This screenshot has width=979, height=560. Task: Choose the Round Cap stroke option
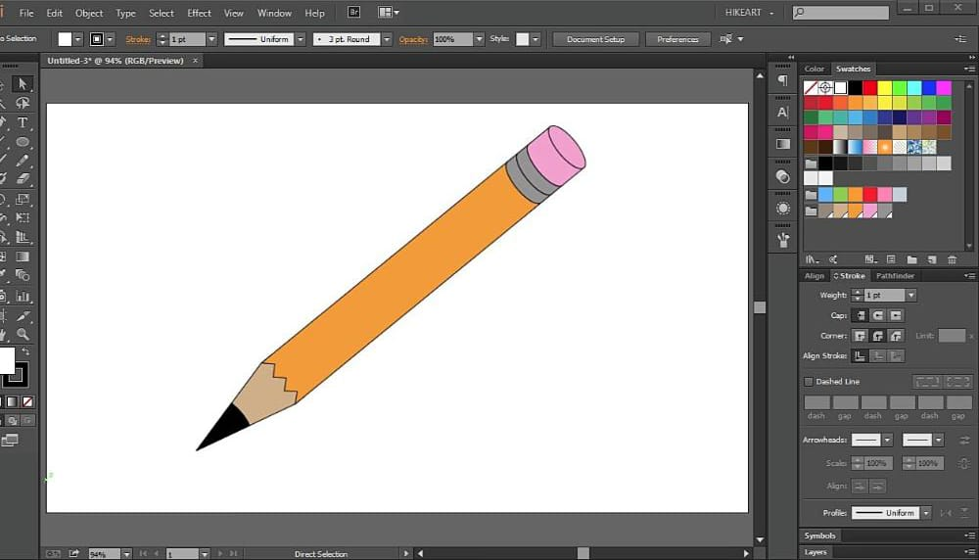877,315
